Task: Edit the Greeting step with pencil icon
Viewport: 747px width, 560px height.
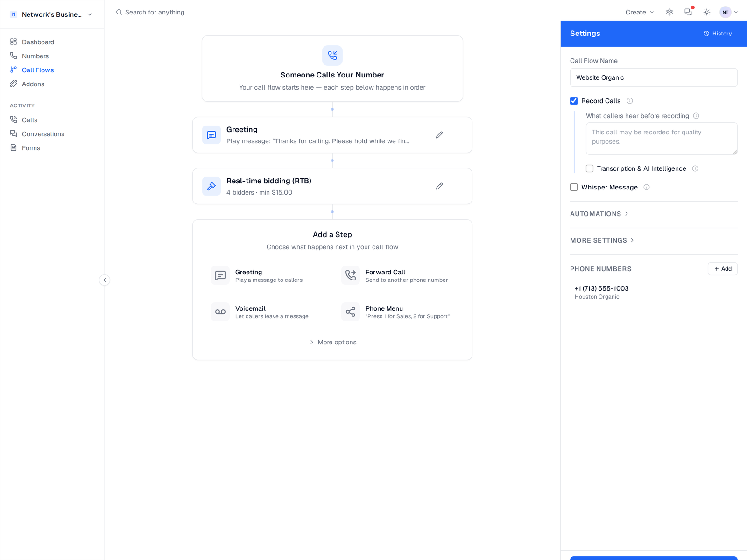Action: pos(439,135)
